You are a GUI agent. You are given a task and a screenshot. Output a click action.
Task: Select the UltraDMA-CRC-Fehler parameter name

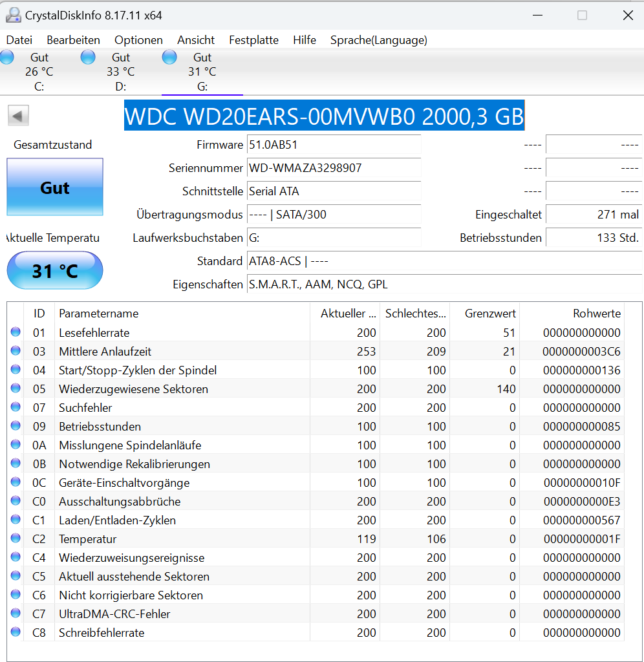tap(114, 614)
